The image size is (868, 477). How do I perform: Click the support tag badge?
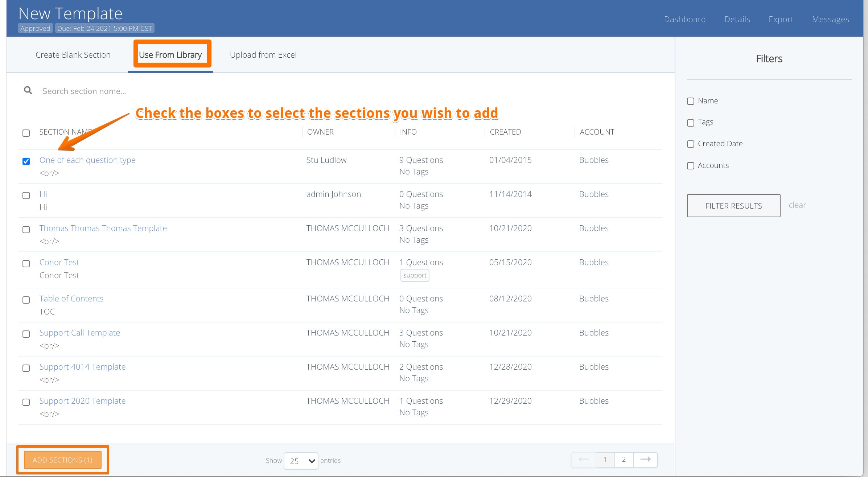[415, 275]
